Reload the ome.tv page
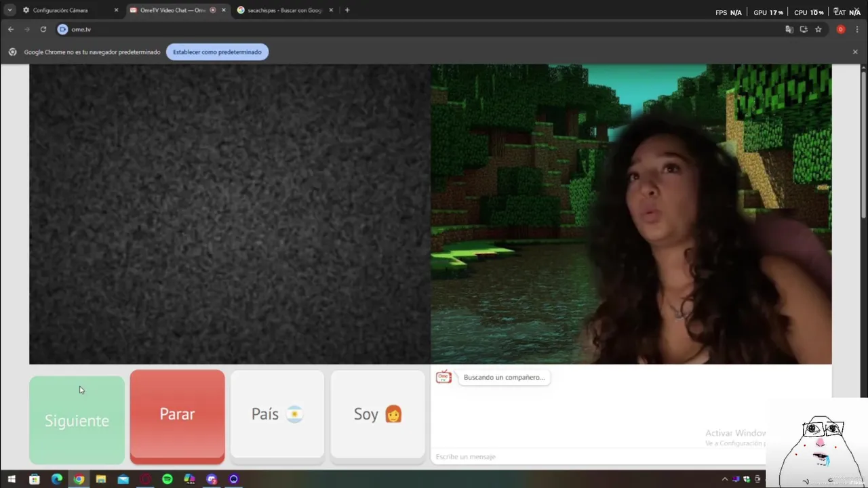The width and height of the screenshot is (868, 488). click(43, 29)
